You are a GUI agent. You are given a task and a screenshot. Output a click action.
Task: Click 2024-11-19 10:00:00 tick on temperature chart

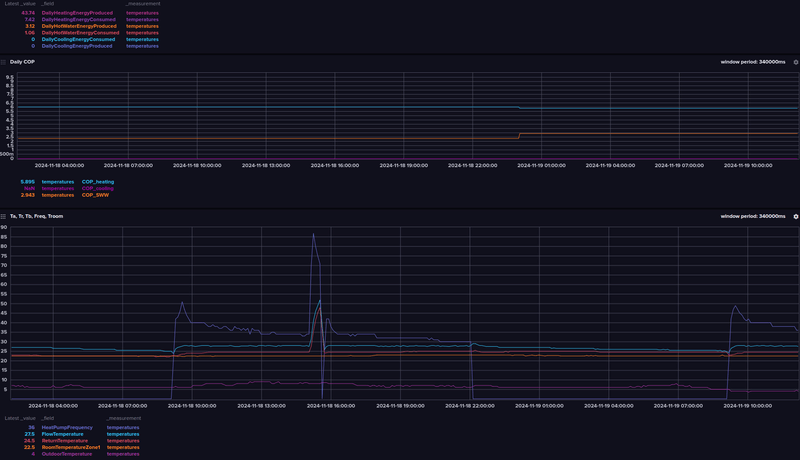tap(748, 406)
